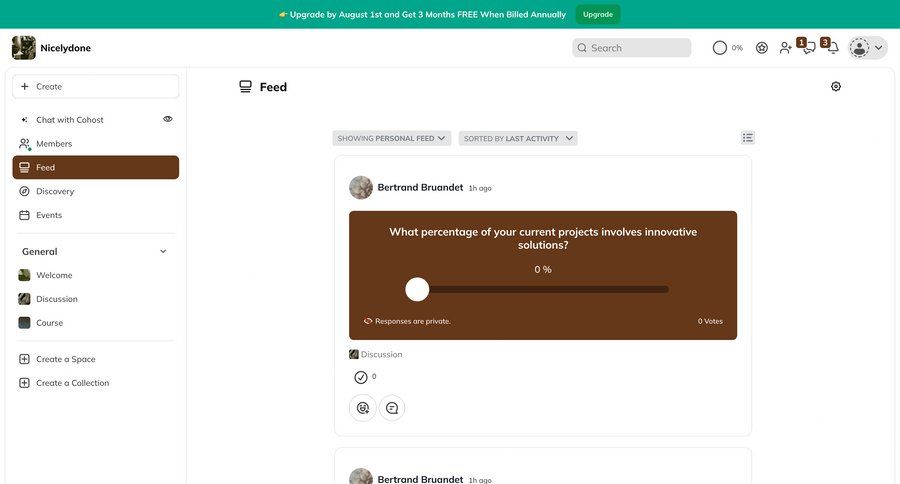Open comments on the poll post
This screenshot has width=900, height=484.
pyautogui.click(x=392, y=407)
